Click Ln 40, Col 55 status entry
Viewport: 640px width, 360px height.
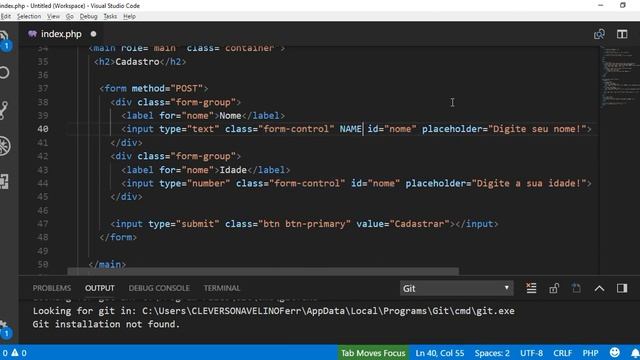(x=440, y=353)
